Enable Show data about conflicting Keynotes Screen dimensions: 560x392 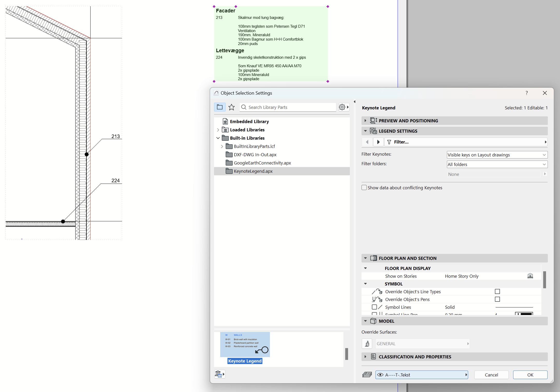click(364, 188)
